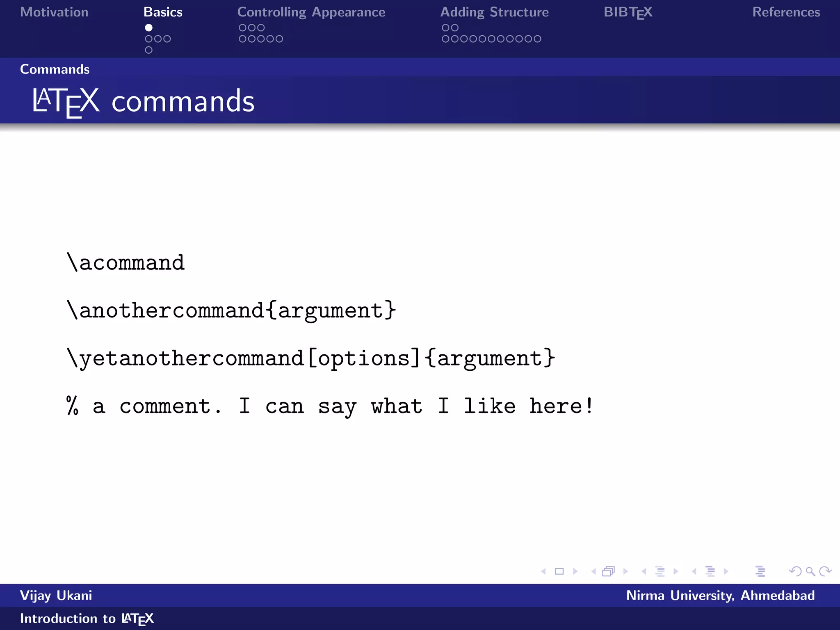The image size is (840, 630).
Task: Click the frame stack navigation icon
Action: [608, 571]
